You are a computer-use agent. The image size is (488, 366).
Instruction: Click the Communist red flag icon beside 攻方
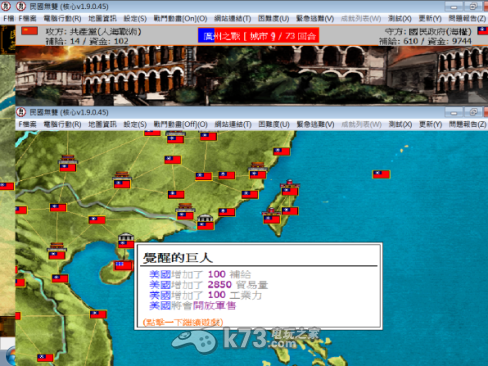pos(30,31)
